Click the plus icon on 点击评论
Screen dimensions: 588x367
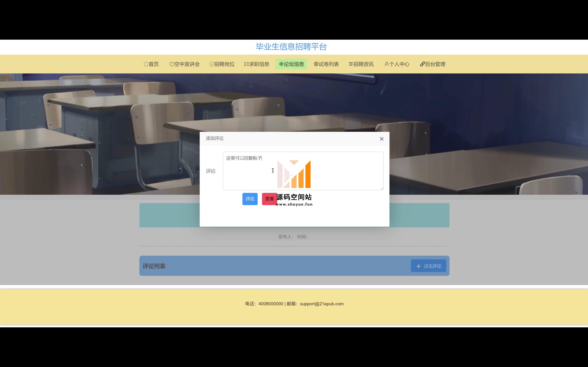pos(418,266)
